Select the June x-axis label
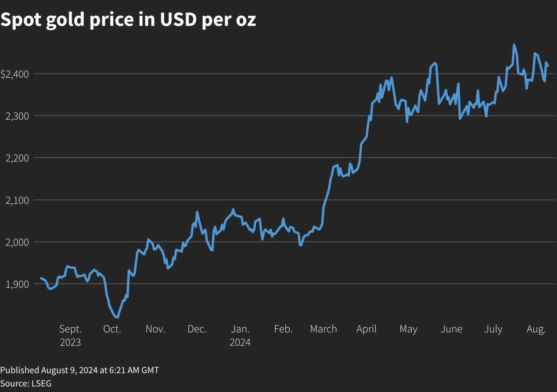Screen dimensions: 557x392 click(451, 329)
